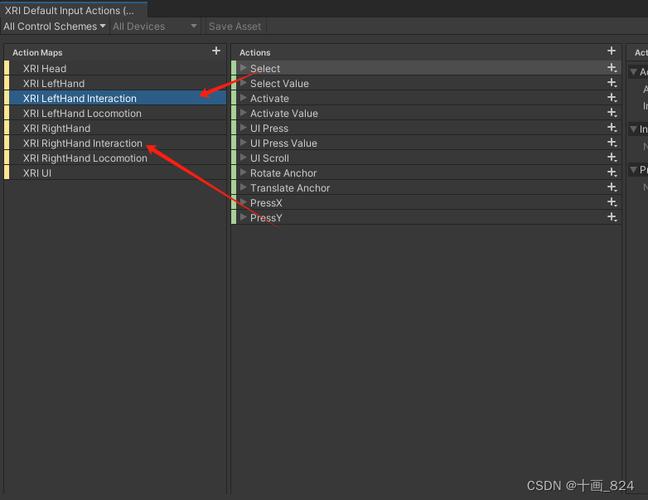
Task: Select the Activate action row
Action: tap(426, 98)
